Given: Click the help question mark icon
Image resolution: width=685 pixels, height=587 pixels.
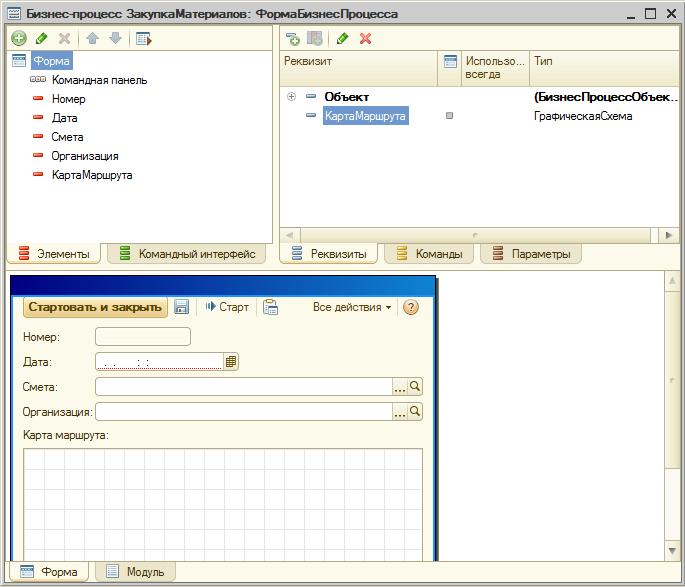Looking at the screenshot, I should [x=411, y=307].
